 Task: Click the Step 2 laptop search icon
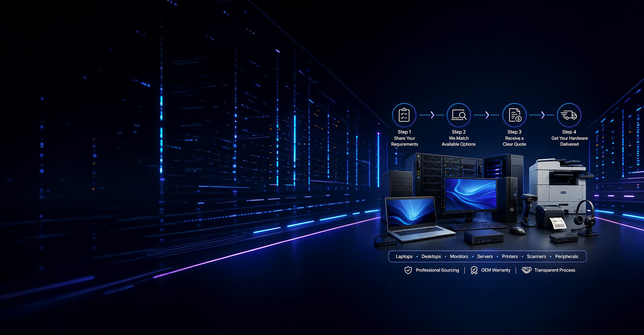[x=459, y=115]
